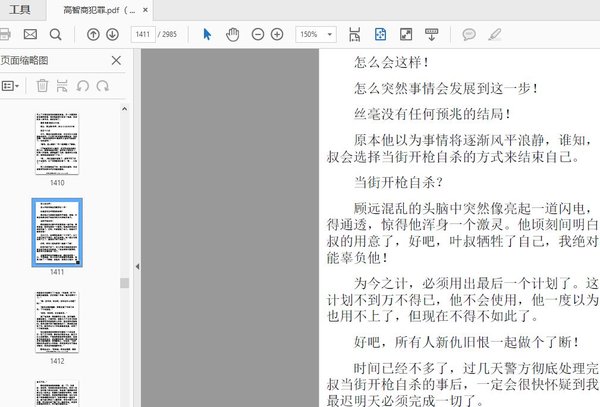
Task: Click the line 丝毫没有任何预兆的结局!
Action: point(432,114)
